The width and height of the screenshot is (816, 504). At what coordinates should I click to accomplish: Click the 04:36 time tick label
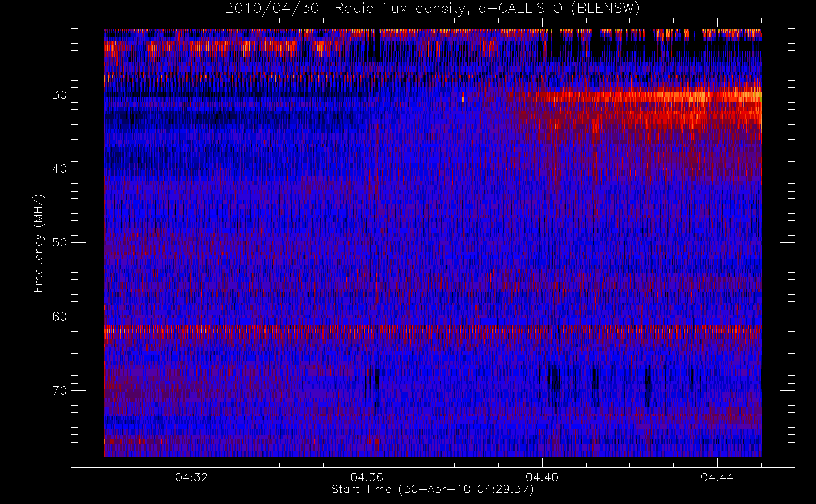pyautogui.click(x=367, y=477)
